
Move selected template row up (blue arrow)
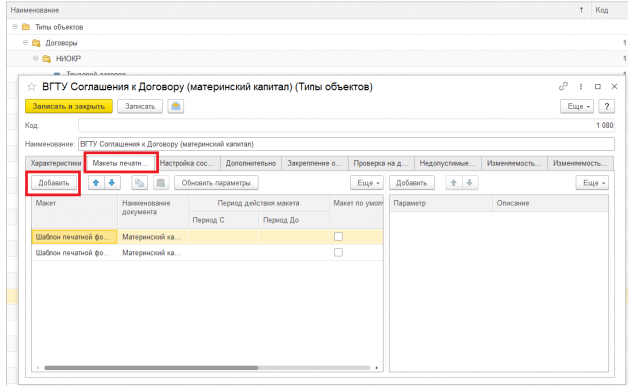click(96, 183)
